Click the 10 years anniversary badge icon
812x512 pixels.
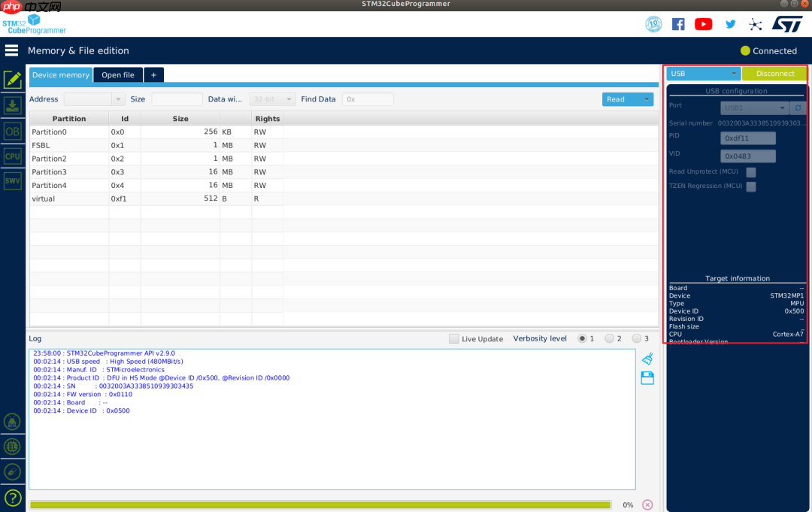[653, 24]
